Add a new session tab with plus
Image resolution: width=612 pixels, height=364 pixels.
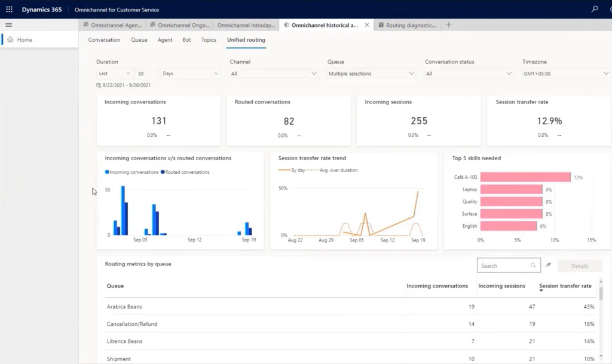(x=449, y=25)
